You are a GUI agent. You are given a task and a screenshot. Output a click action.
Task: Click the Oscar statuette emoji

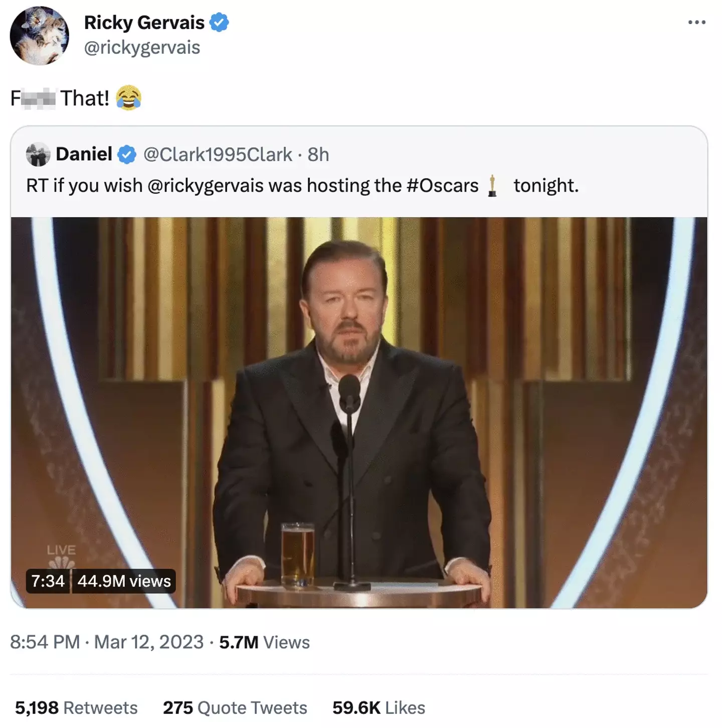(x=492, y=186)
